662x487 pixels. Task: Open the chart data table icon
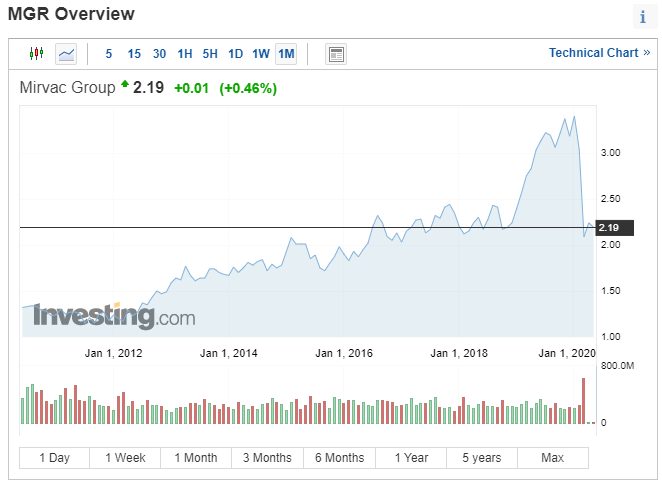pyautogui.click(x=336, y=54)
